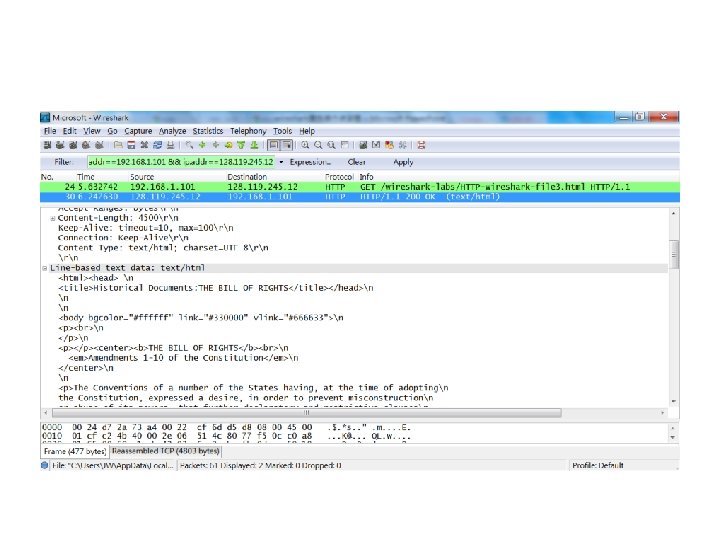This screenshot has height=540, width=720.
Task: Switch to Frame (477 bytes) tab
Action: (75, 451)
